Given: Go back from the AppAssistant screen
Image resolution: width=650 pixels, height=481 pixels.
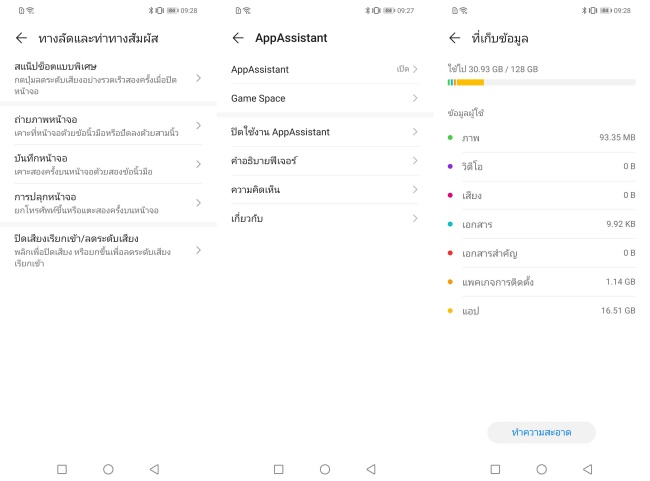Looking at the screenshot, I should tap(238, 38).
